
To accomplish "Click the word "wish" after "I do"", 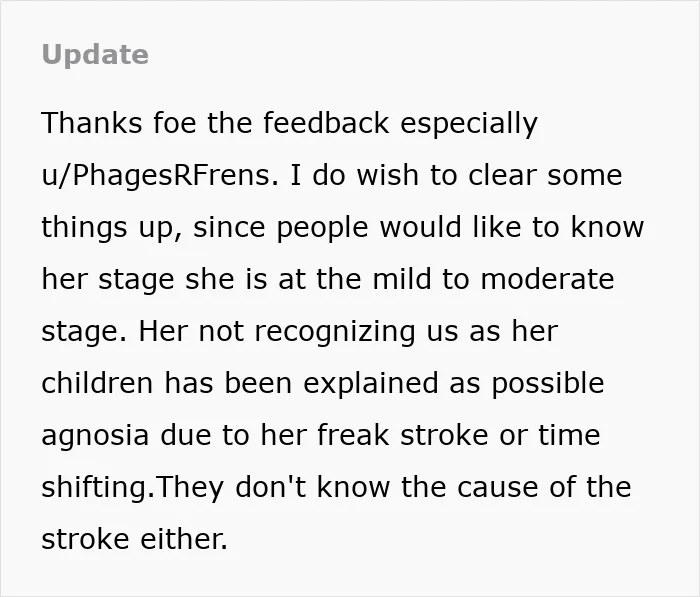I will [388, 175].
